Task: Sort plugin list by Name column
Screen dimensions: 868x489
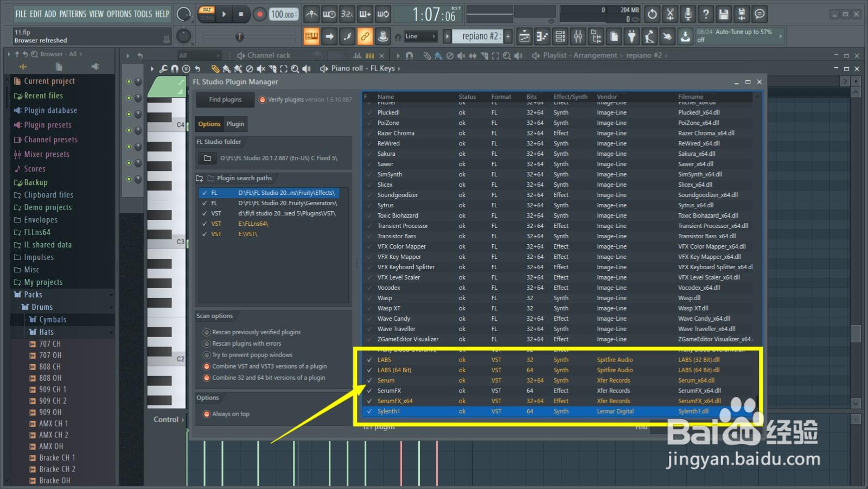Action: pyautogui.click(x=386, y=97)
